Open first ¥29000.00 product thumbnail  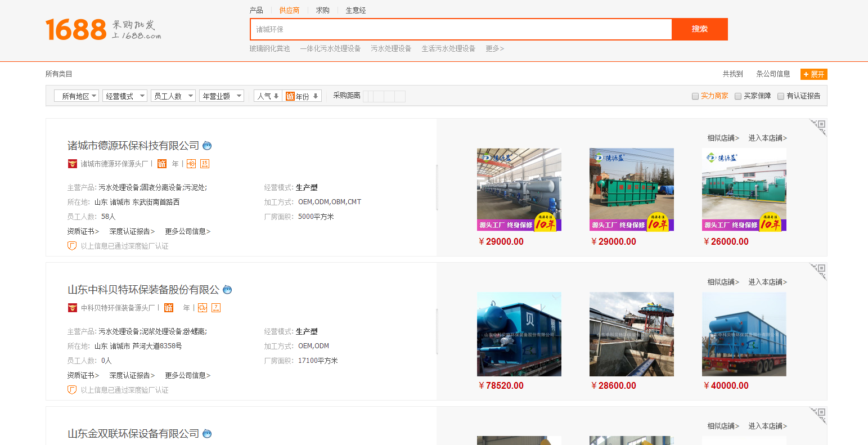(x=519, y=190)
